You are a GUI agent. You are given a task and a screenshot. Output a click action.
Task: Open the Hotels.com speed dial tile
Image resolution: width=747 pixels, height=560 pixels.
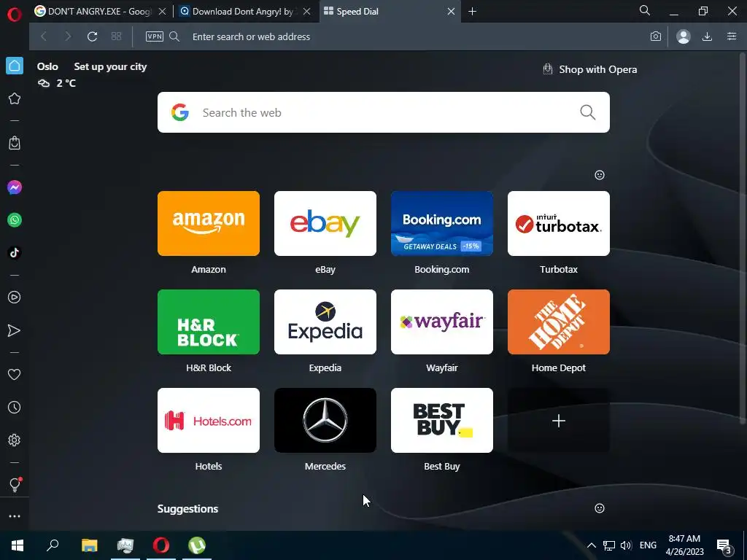point(209,421)
